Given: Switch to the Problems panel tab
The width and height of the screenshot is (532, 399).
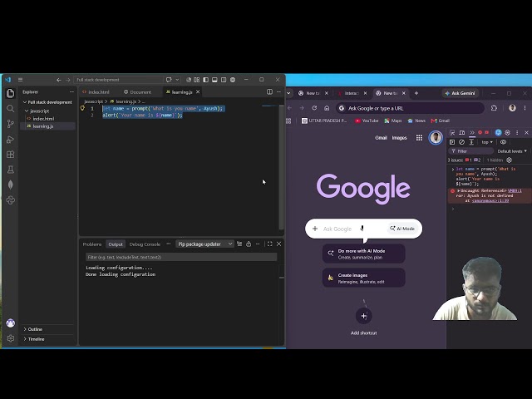Looking at the screenshot, I should coord(92,244).
